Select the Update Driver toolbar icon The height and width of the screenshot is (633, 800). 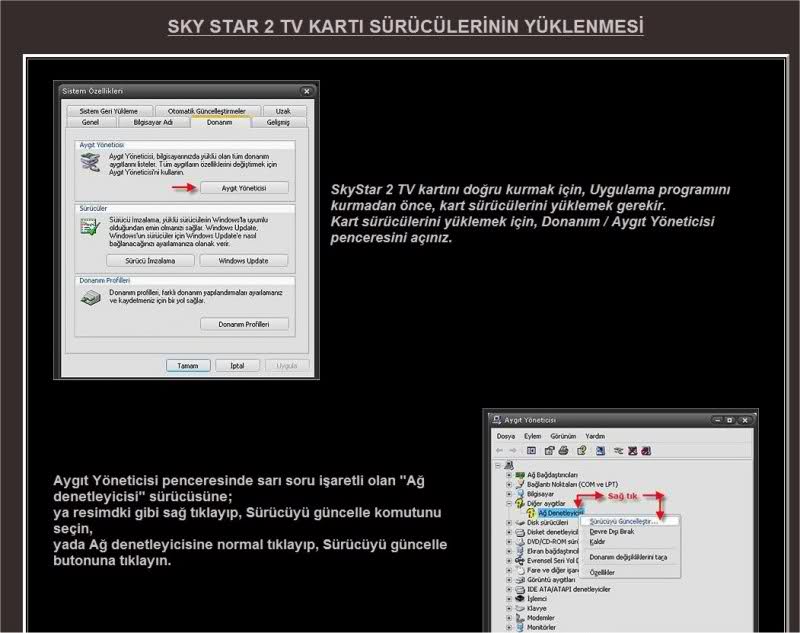pyautogui.click(x=600, y=450)
